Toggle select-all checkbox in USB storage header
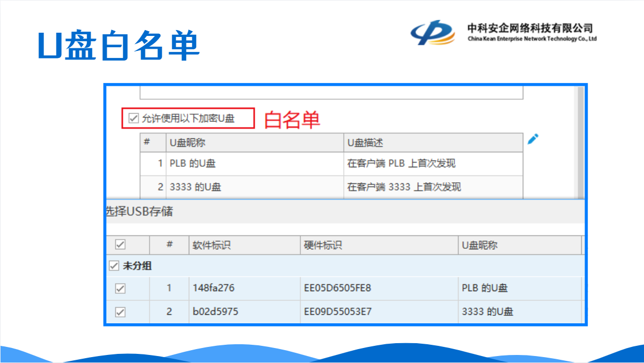 (120, 245)
